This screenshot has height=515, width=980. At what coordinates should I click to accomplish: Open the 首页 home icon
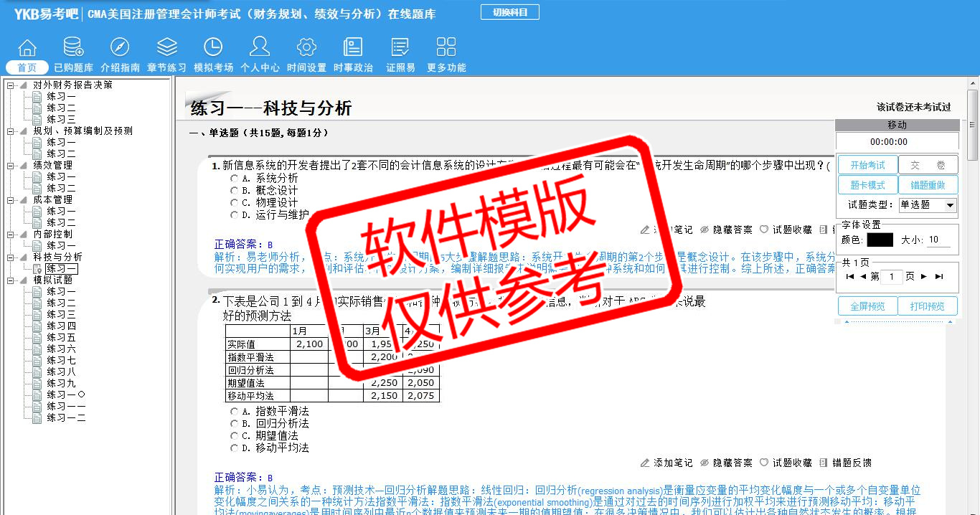point(27,48)
